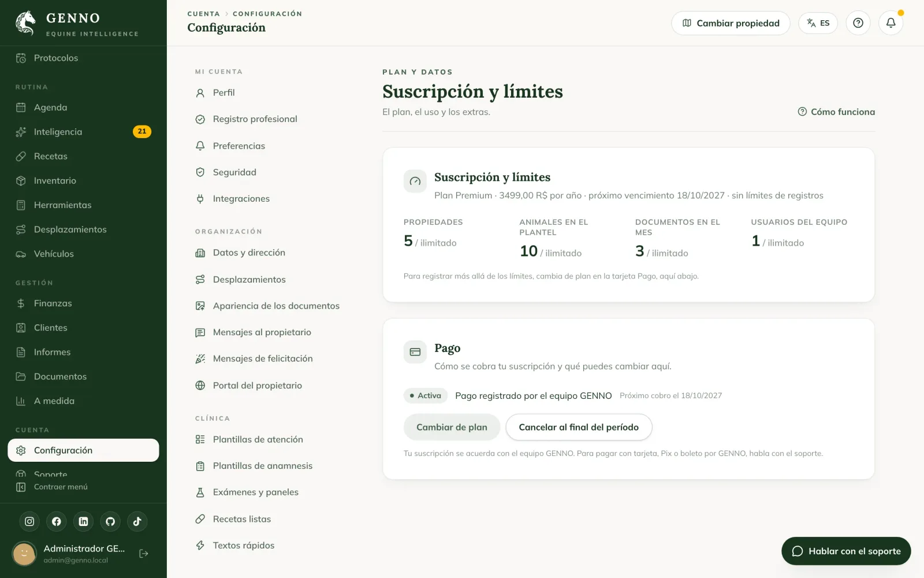
Task: Open Facebook social icon
Action: pos(57,521)
